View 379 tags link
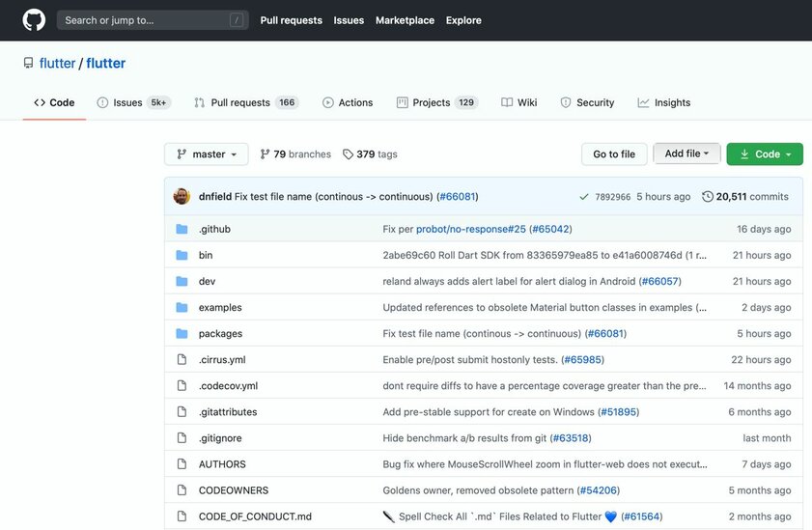 tap(370, 154)
